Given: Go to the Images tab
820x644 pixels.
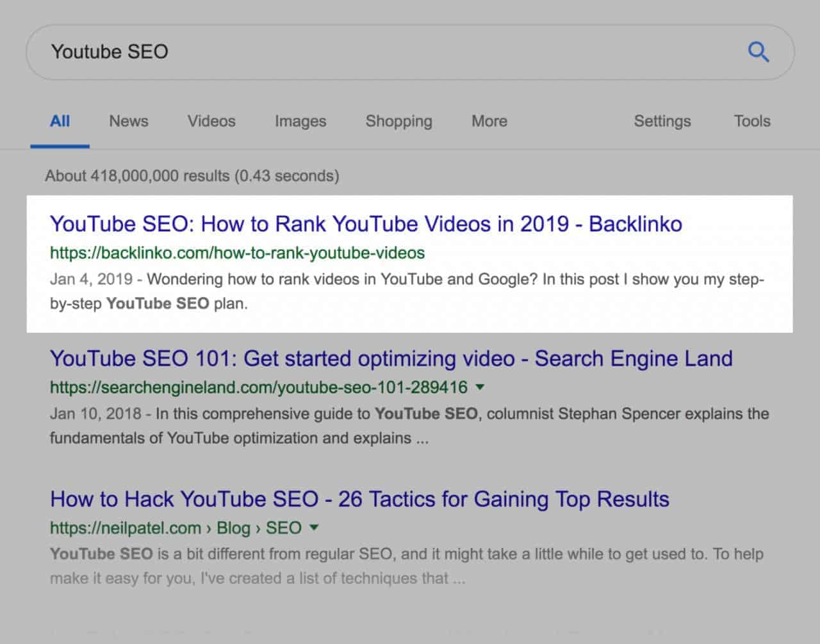Looking at the screenshot, I should (x=300, y=121).
